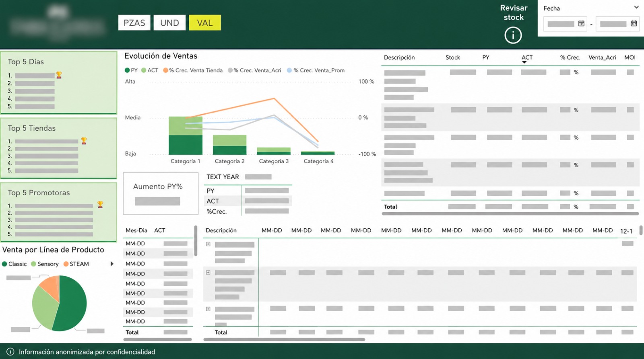Screen dimensions: 644x359
Task: Expand the third Descripción matrix row
Action: tap(208, 309)
